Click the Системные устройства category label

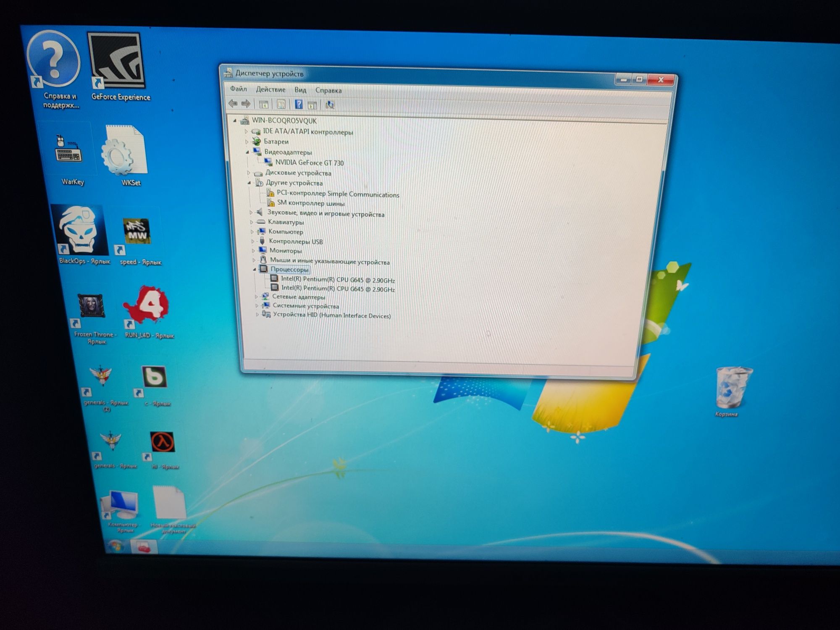(x=306, y=306)
